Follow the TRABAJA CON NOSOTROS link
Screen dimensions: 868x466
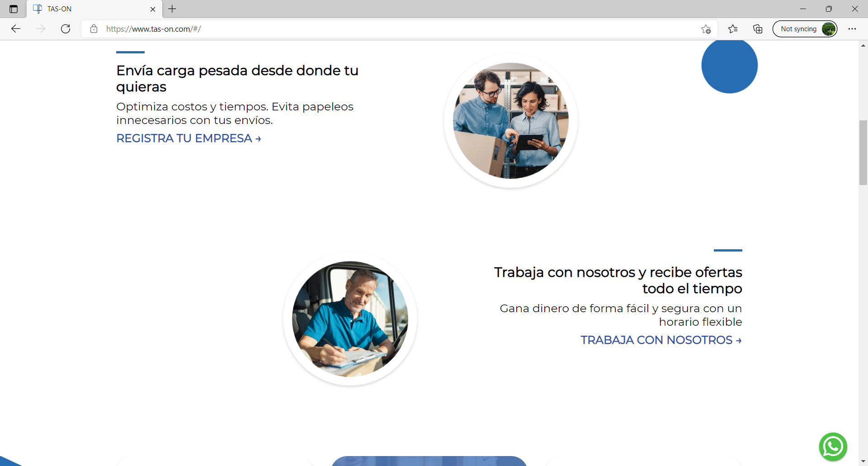661,340
